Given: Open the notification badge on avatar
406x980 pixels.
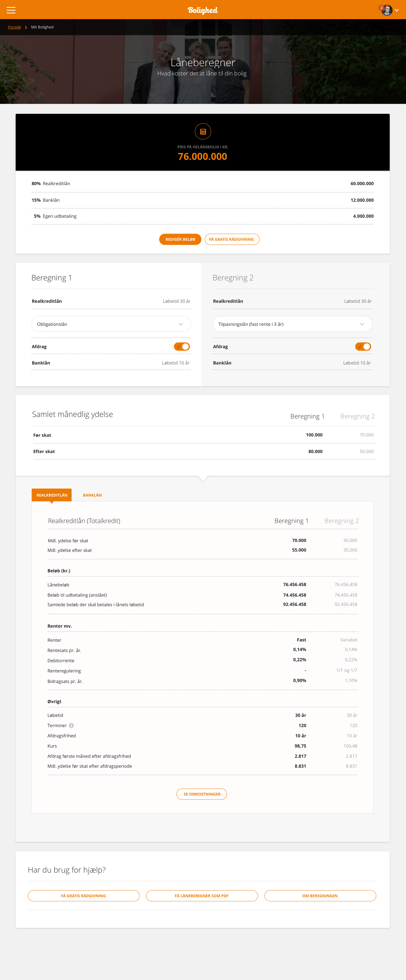Looking at the screenshot, I should point(381,8).
